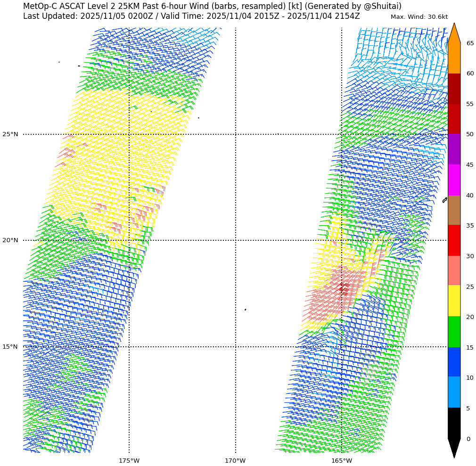This screenshot has width=476, height=466.
Task: Click the small island near 170°W
Action: pyautogui.click(x=245, y=310)
